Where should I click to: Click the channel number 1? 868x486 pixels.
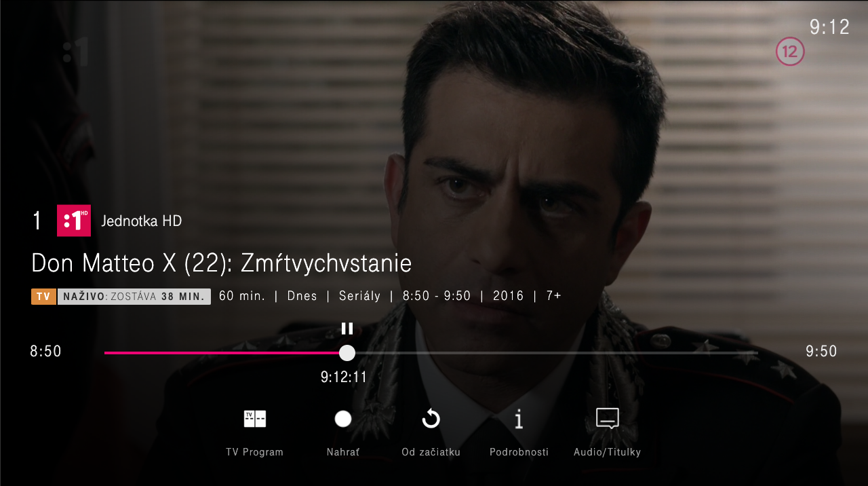tap(37, 221)
